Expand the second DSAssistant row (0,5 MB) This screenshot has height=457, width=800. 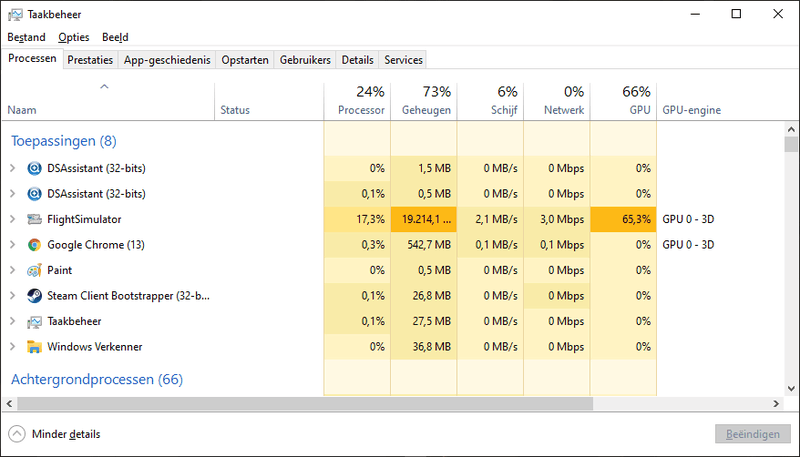[13, 193]
